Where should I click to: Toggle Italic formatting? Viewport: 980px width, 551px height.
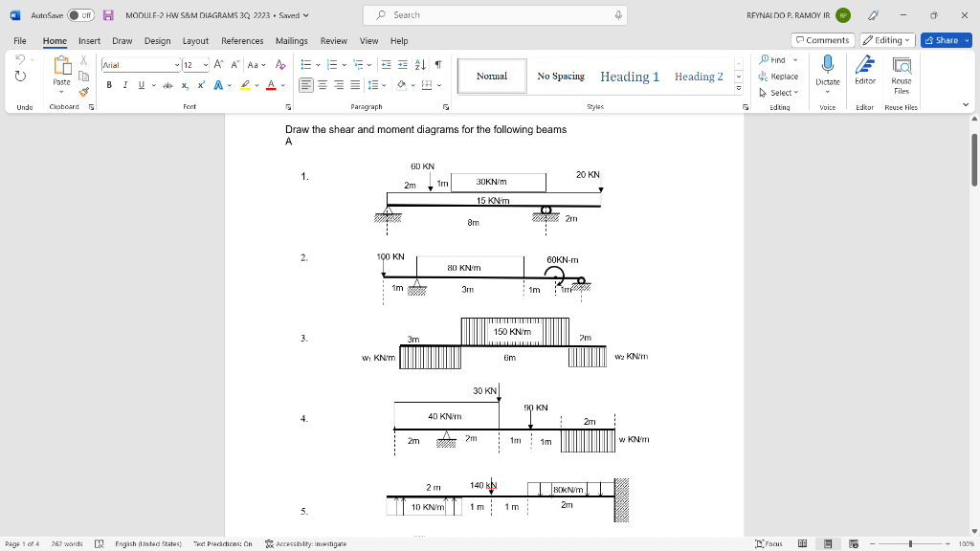[x=125, y=85]
